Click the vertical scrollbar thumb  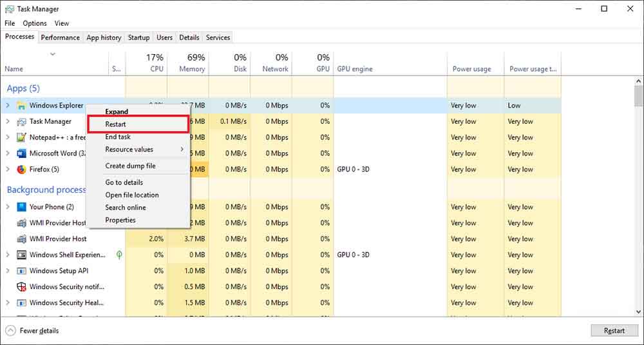(638, 96)
